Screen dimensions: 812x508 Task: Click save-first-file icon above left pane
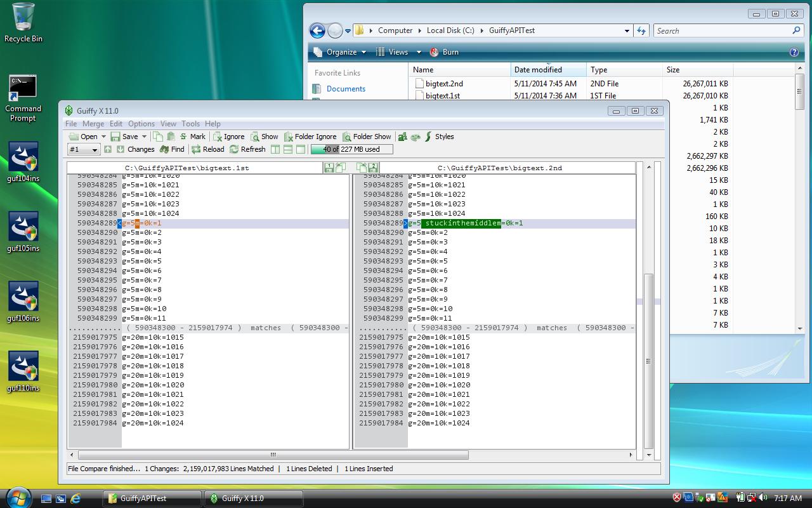pyautogui.click(x=329, y=168)
